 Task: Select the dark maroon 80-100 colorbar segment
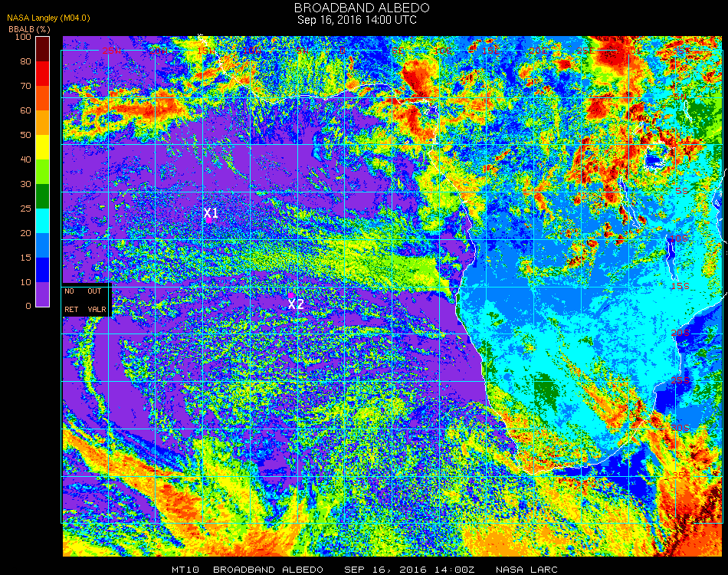pos(42,49)
